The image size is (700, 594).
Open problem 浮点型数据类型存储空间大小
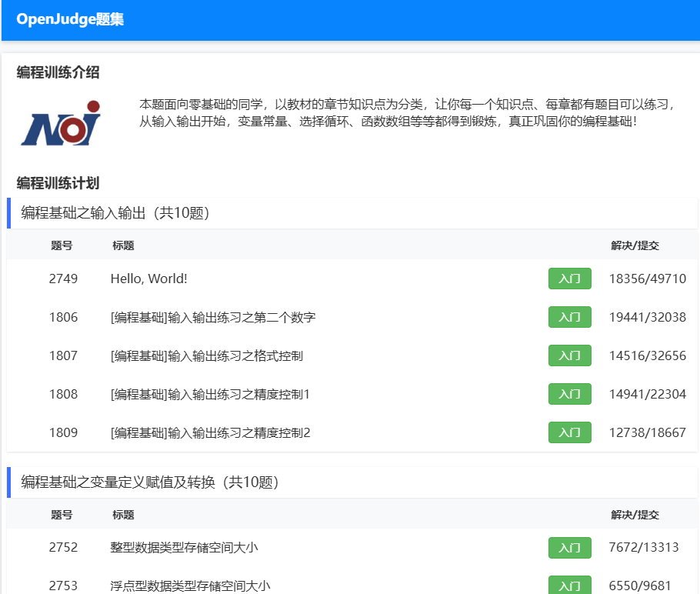pyautogui.click(x=190, y=586)
